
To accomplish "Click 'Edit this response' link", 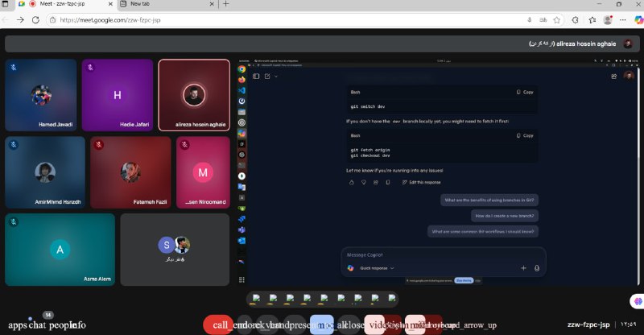I will [x=421, y=182].
